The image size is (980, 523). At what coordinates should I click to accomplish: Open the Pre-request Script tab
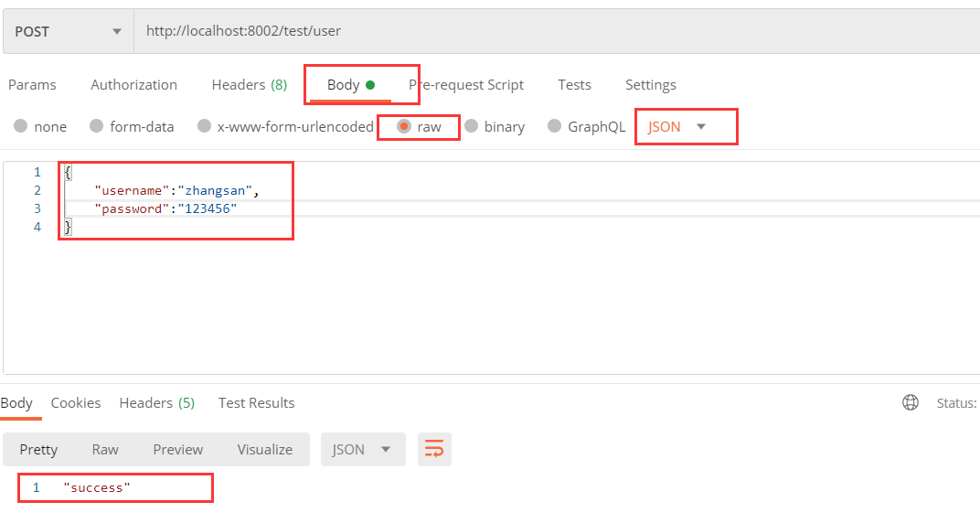pyautogui.click(x=466, y=85)
